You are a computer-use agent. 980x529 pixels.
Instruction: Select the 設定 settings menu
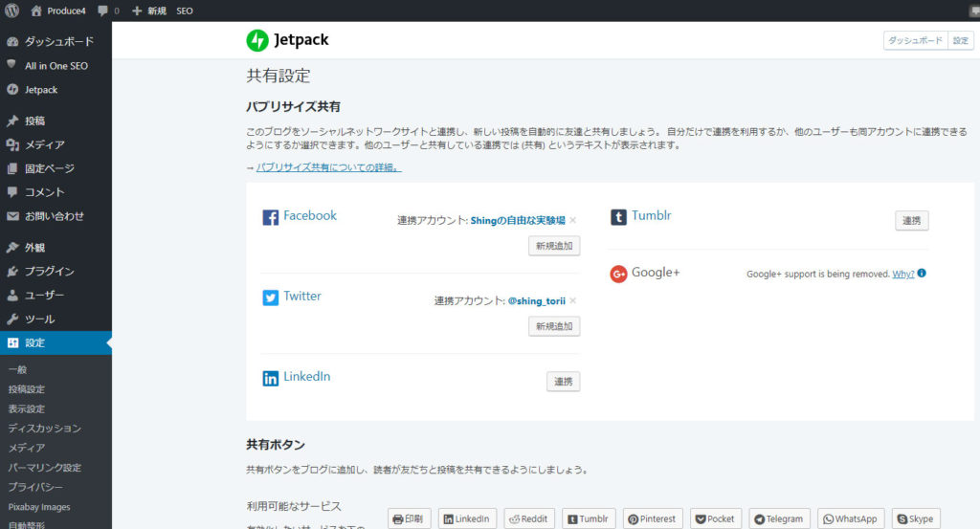pos(56,342)
